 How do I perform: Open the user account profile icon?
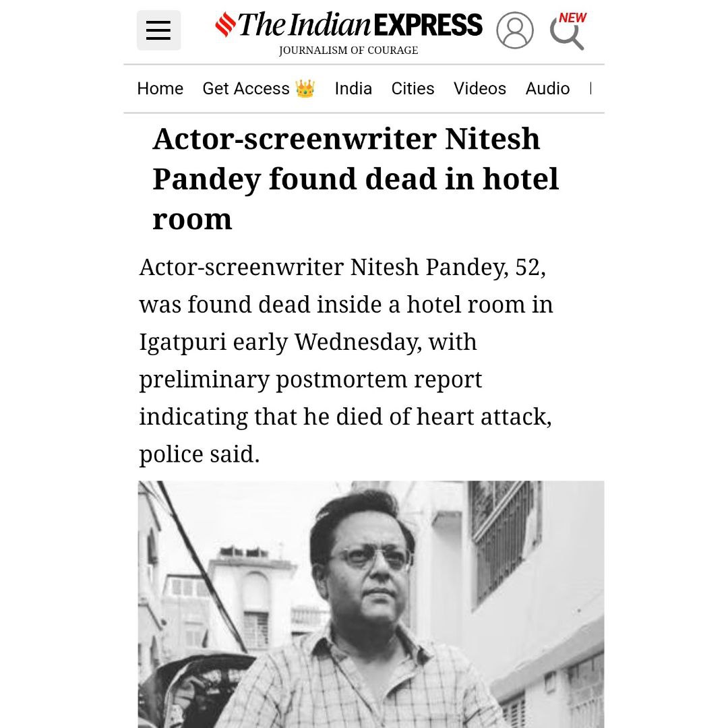coord(514,30)
